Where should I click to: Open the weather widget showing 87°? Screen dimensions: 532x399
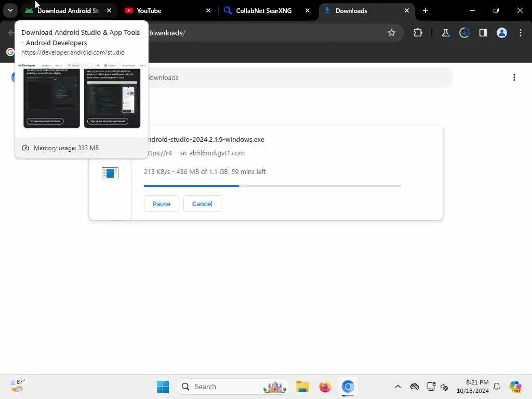click(18, 386)
